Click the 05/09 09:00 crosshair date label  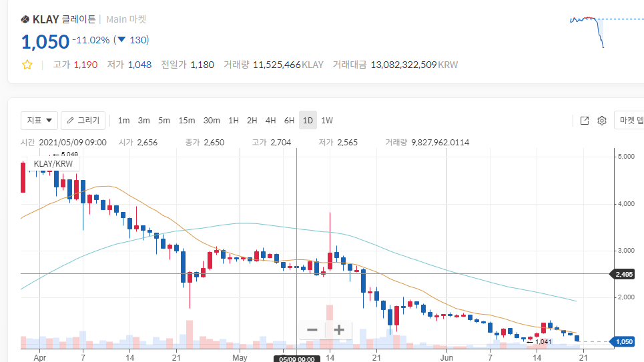[x=297, y=359]
